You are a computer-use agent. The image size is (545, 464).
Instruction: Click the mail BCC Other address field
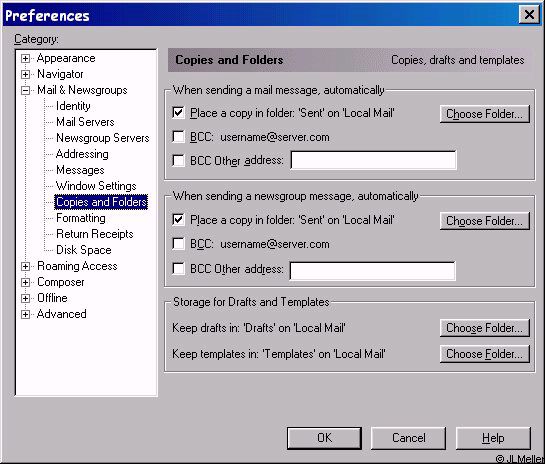(373, 160)
